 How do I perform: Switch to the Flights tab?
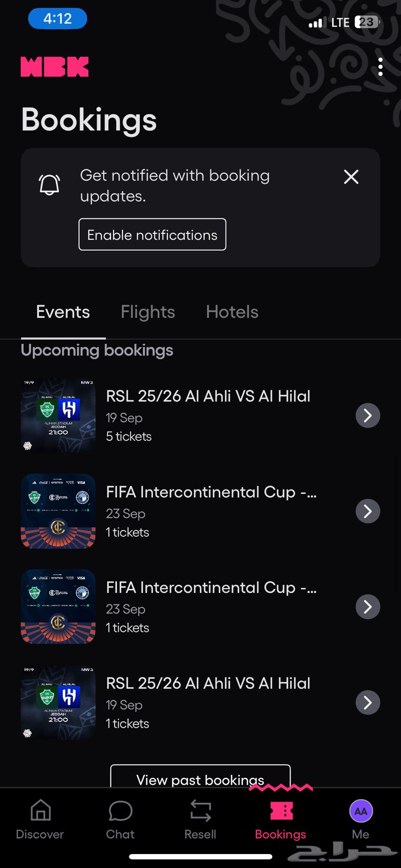point(148,312)
